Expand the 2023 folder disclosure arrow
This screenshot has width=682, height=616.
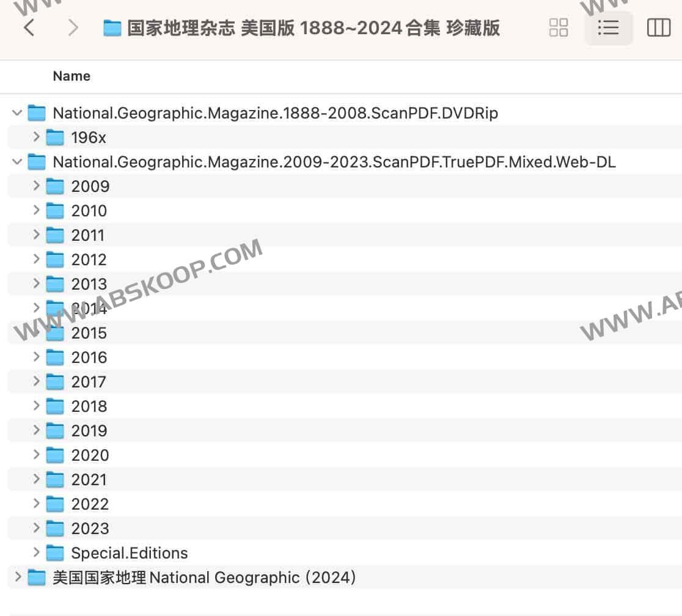pos(37,528)
